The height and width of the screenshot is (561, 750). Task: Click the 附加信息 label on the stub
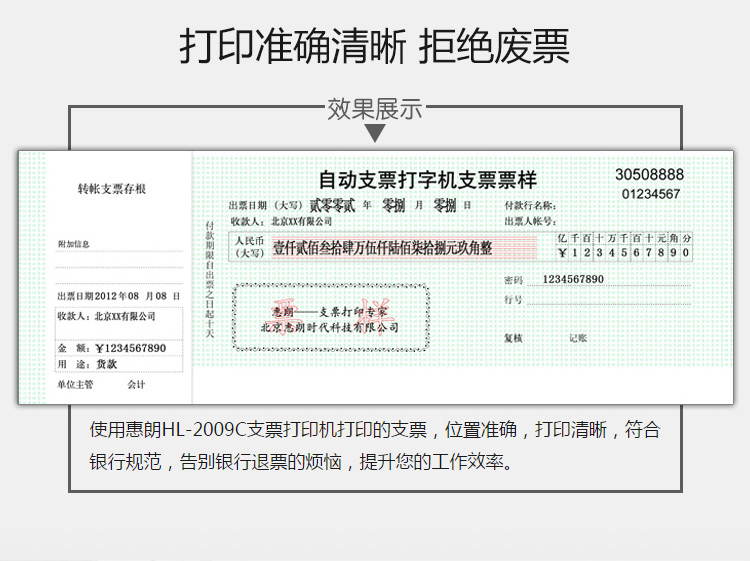(74, 244)
